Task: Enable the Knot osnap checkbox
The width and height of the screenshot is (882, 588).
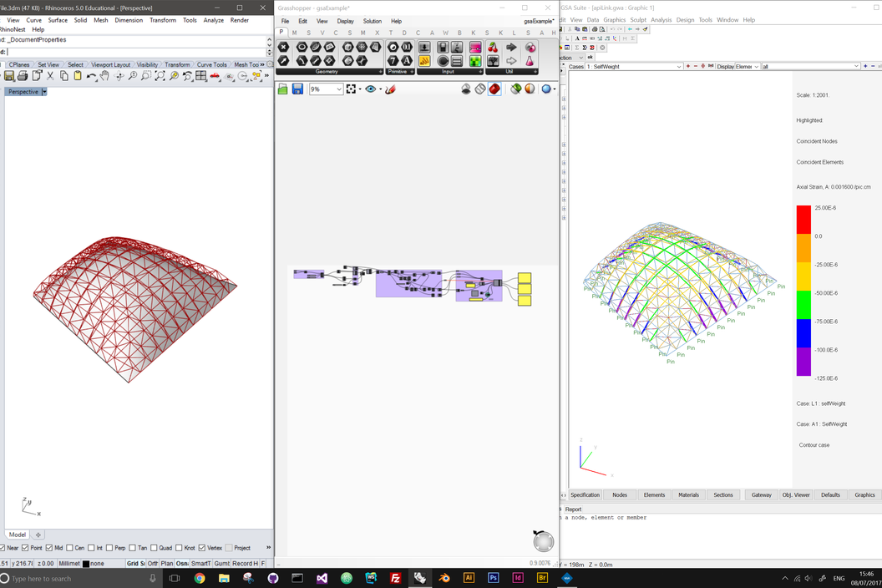Action: 179,548
